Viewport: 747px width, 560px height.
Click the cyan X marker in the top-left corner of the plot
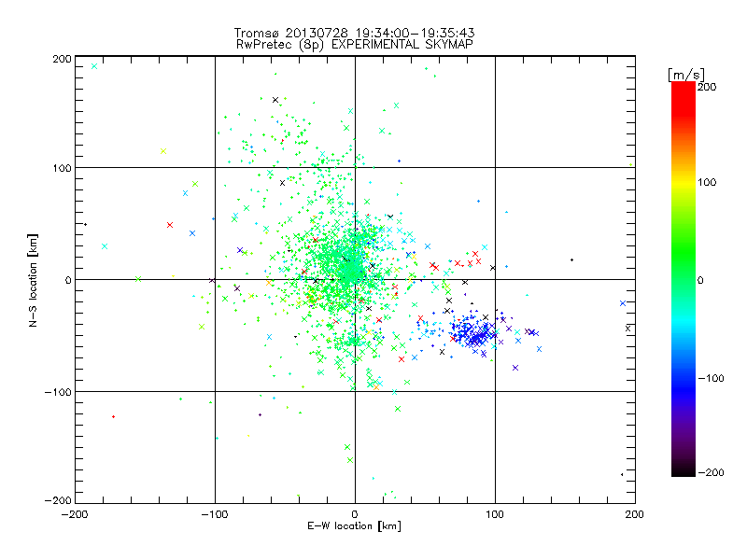click(x=94, y=66)
